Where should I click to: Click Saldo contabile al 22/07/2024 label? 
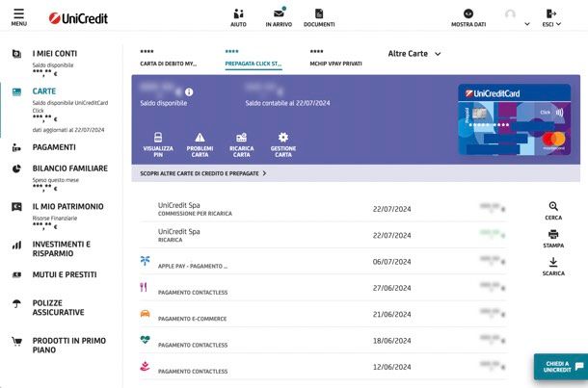[287, 103]
